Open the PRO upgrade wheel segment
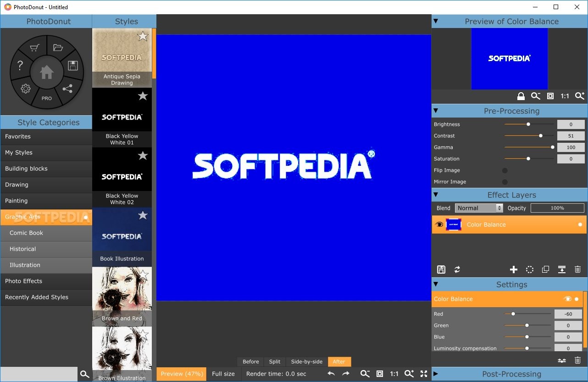 pos(47,98)
